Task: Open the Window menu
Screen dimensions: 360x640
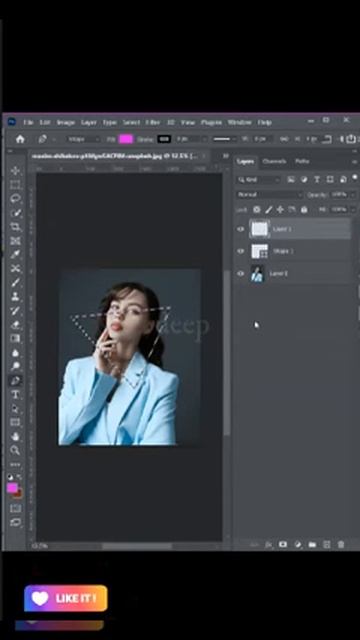Action: pos(239,122)
